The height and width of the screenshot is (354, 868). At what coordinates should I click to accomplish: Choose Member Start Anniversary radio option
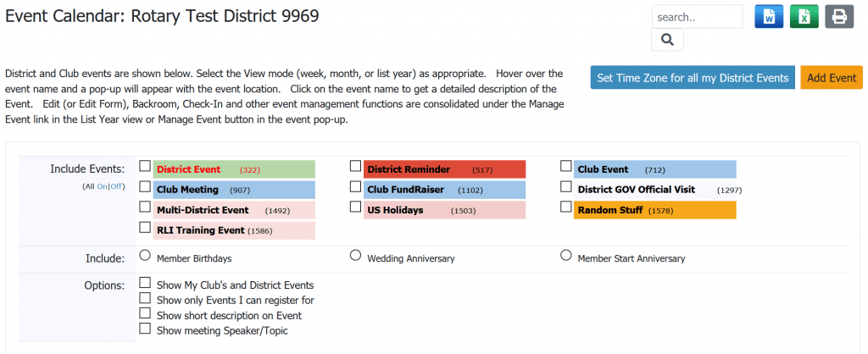point(565,255)
